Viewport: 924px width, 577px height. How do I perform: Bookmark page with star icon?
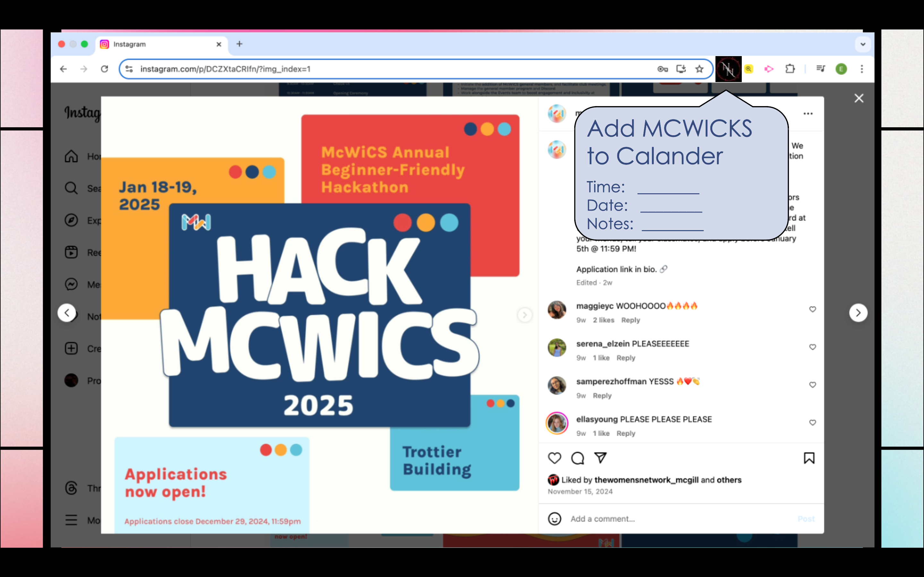coord(699,69)
